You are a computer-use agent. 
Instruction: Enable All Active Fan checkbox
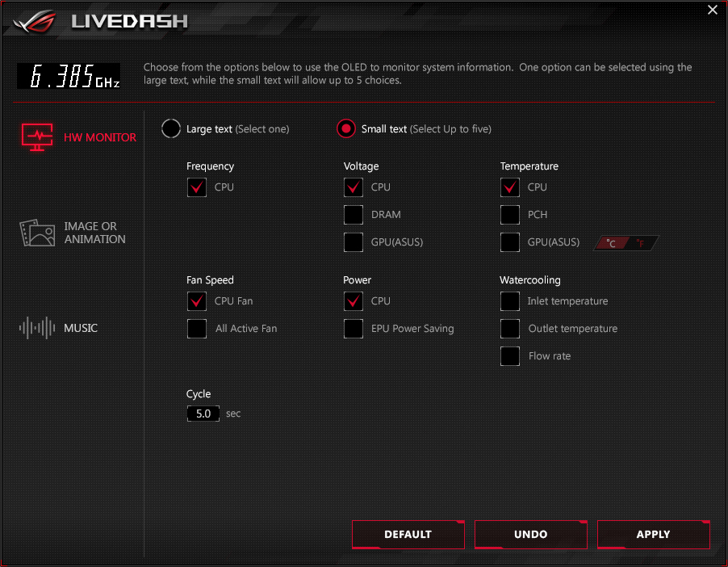197,329
